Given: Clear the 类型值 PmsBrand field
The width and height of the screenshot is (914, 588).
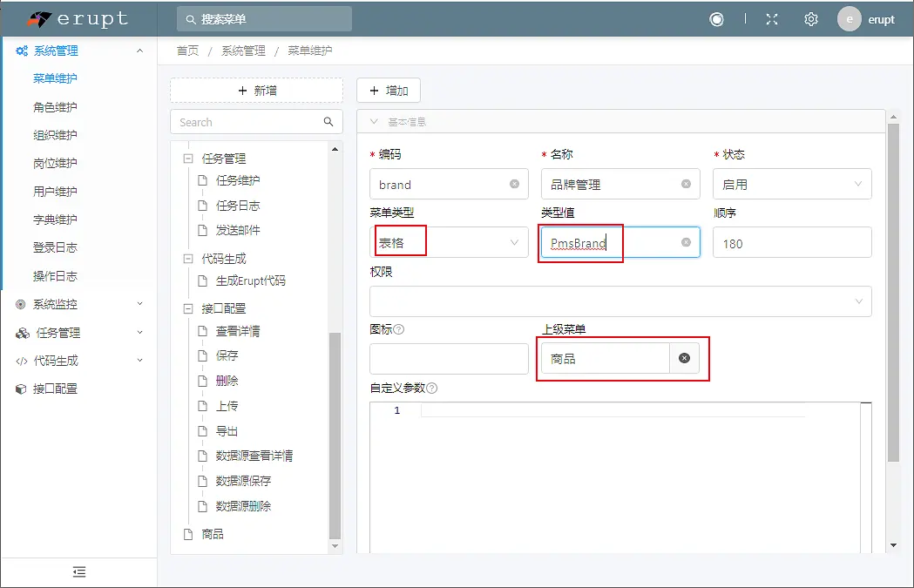Looking at the screenshot, I should click(x=686, y=242).
